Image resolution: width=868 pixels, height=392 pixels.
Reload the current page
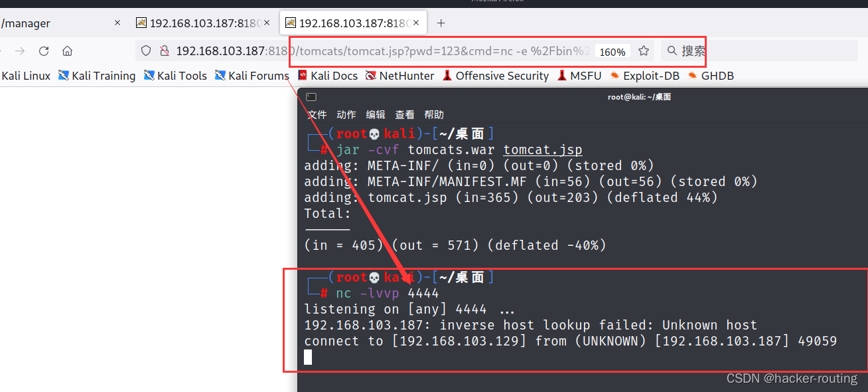click(44, 51)
